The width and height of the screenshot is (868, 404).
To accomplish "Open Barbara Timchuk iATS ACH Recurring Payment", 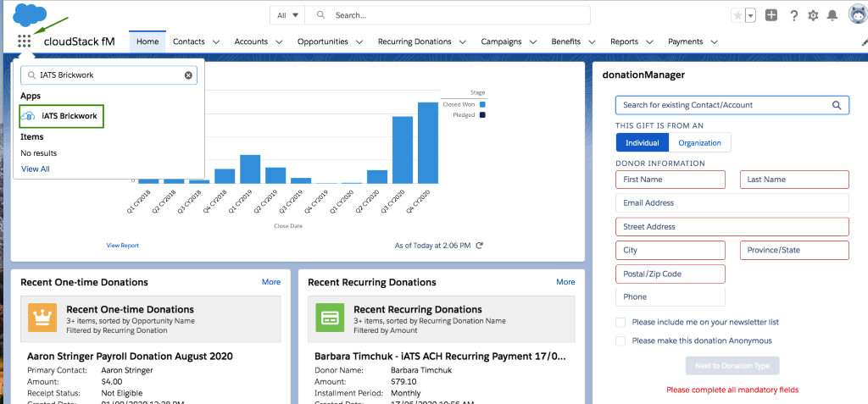I will point(441,356).
